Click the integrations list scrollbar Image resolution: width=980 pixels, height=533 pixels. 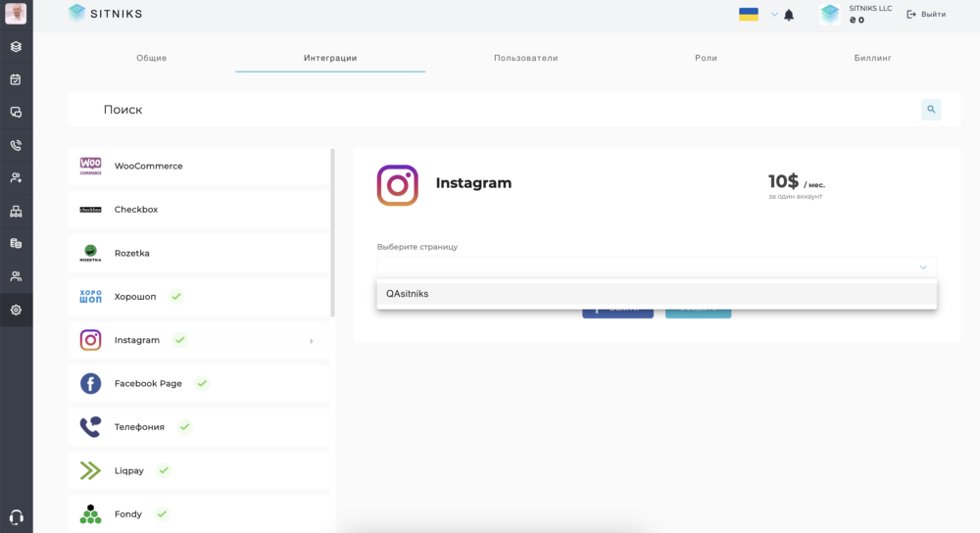332,233
